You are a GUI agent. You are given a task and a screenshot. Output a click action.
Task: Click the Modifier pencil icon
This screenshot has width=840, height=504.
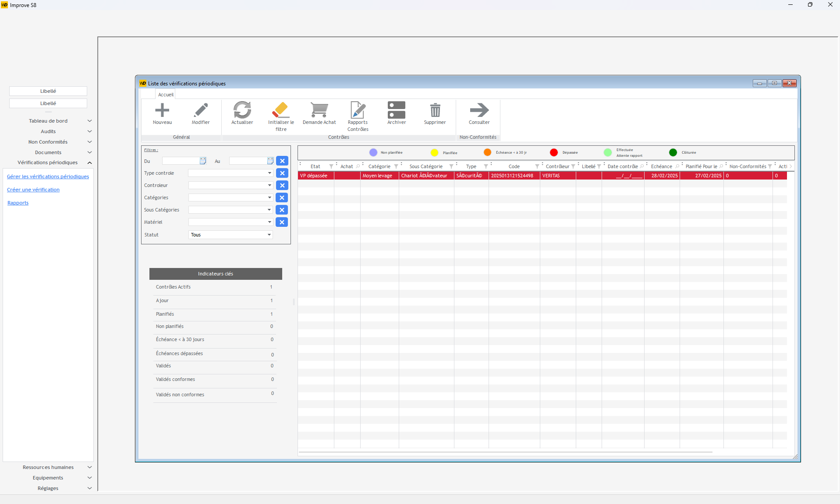point(201,110)
